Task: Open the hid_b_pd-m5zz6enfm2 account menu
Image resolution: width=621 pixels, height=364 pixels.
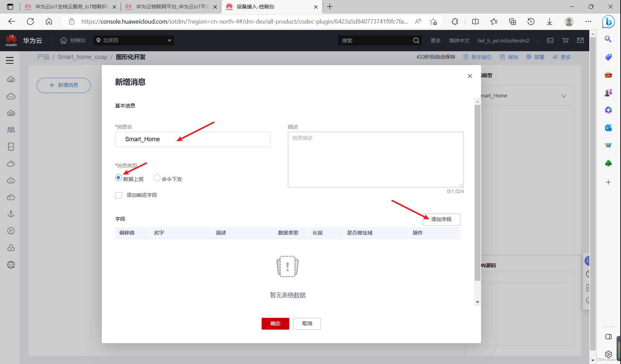Action: click(x=503, y=40)
